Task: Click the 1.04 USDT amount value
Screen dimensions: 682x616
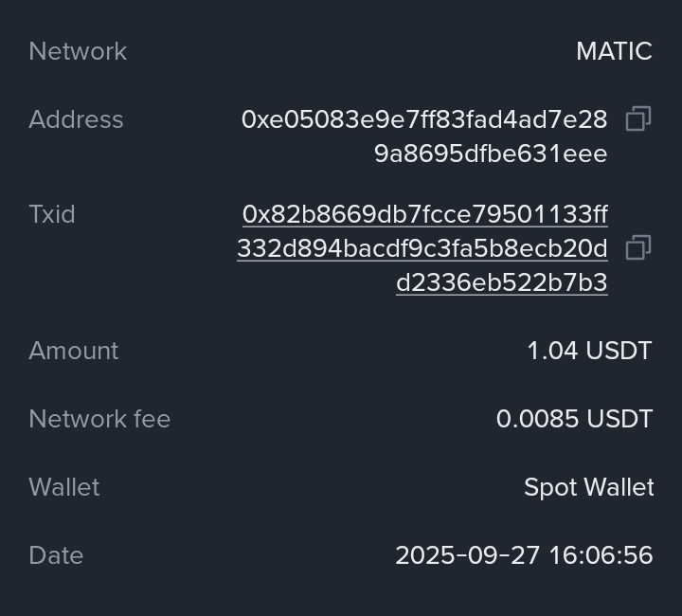Action: click(x=589, y=351)
